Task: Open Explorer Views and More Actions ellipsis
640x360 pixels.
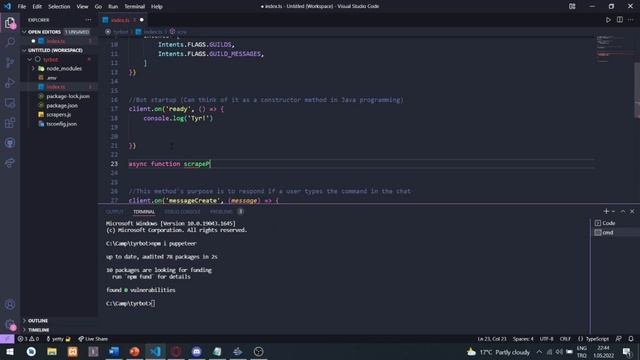Action: coord(88,20)
